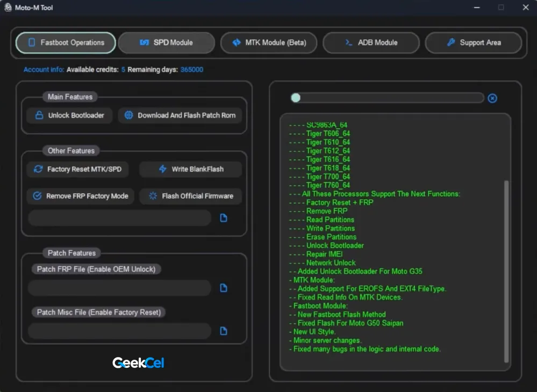Click 'Minor server changes' log line
Image resolution: width=537 pixels, height=392 pixels.
point(327,340)
